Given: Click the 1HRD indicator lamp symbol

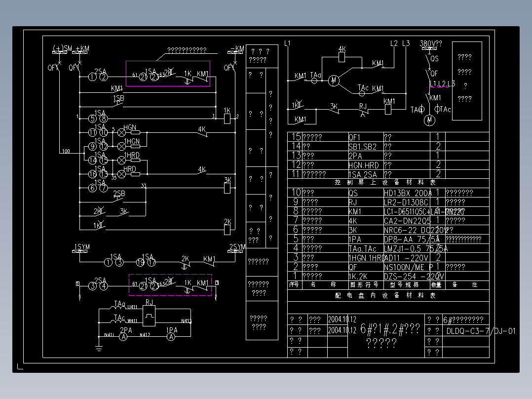Looking at the screenshot, I should coord(121,160).
